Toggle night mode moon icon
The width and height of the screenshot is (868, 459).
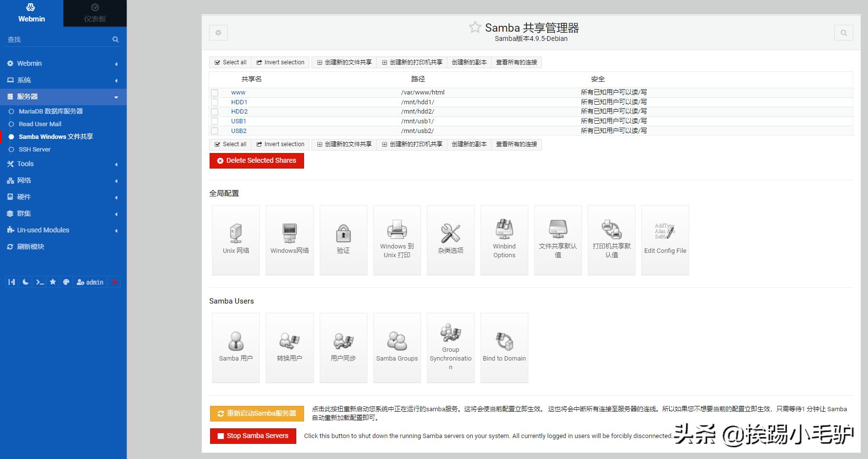coord(25,282)
